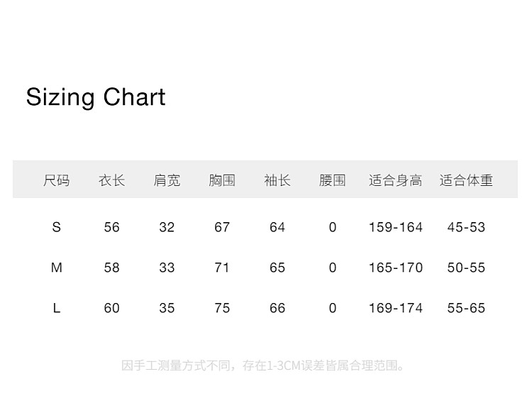
Task: Select the size S row label
Action: tap(57, 227)
